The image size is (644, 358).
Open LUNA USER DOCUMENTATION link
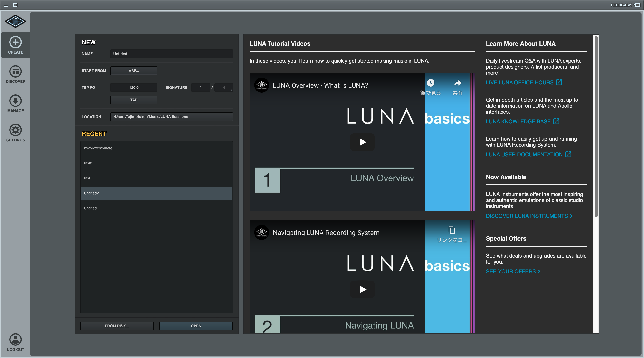coord(528,154)
